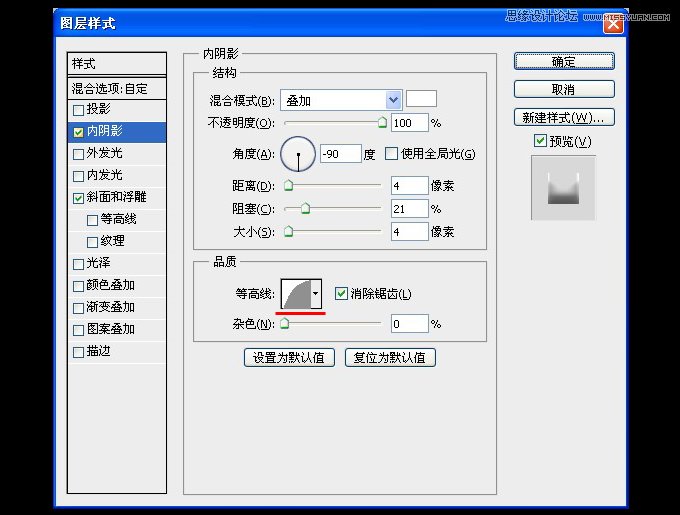Uncheck the 斜面和浮雕 checkbox
This screenshot has height=515, width=680.
(x=78, y=198)
